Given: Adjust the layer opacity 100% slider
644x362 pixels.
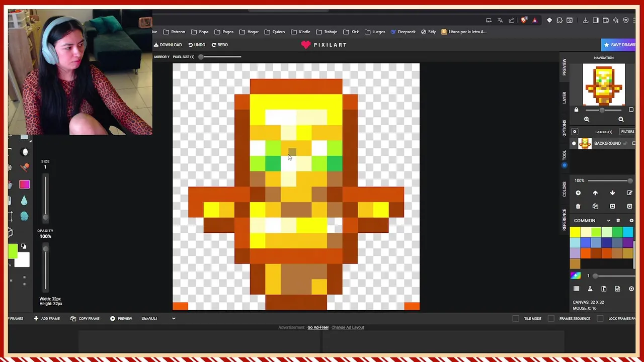Looking at the screenshot, I should 610,180.
